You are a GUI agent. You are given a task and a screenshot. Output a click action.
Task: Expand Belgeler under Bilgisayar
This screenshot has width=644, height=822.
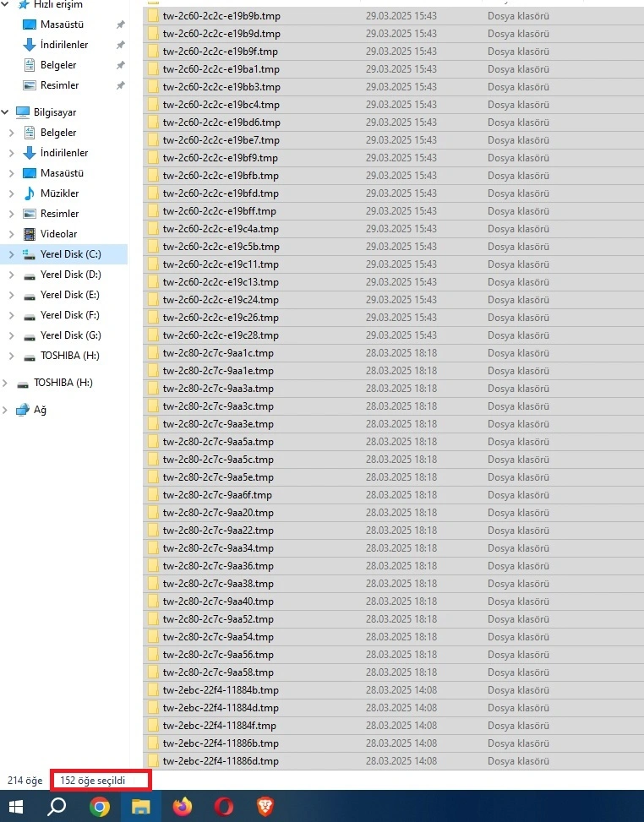pos(12,133)
